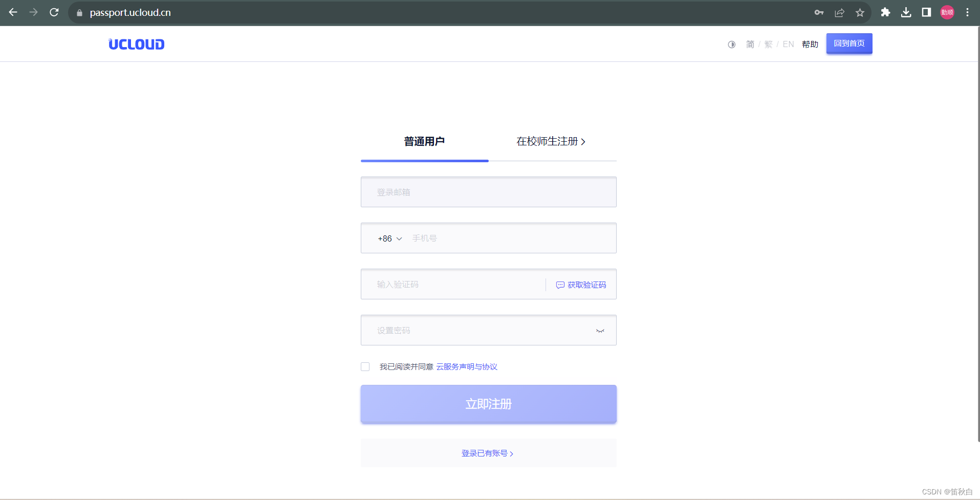
Task: Go back with the browser back arrow
Action: (13, 12)
